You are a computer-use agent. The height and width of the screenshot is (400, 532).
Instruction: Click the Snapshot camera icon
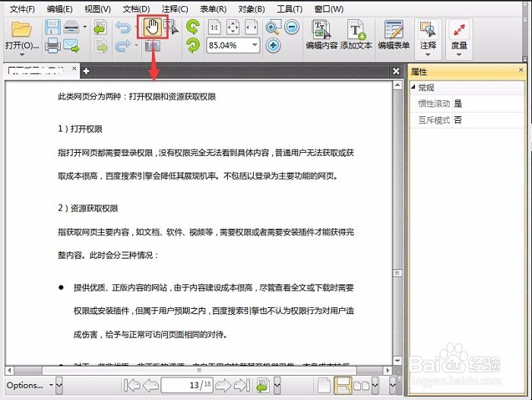pyautogui.click(x=152, y=46)
